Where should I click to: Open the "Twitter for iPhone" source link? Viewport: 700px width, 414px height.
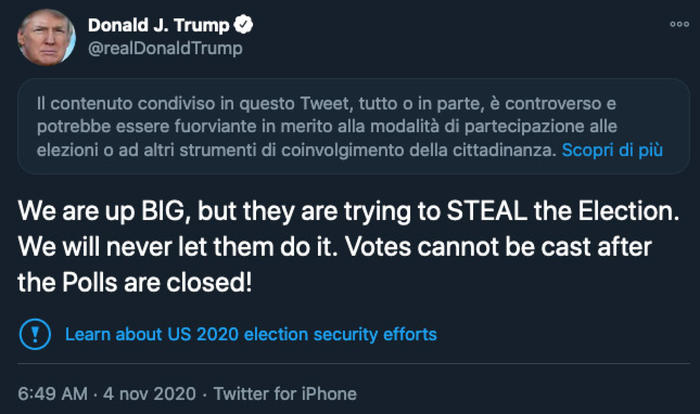(x=285, y=393)
